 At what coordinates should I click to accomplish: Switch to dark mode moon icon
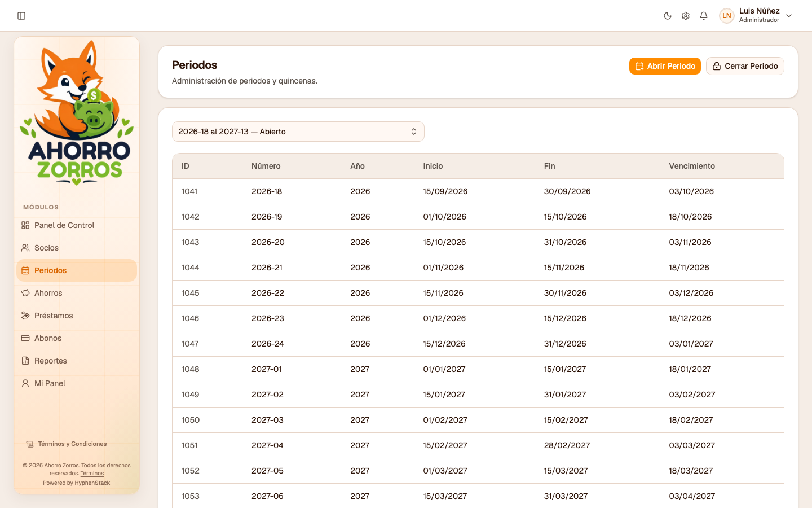point(668,16)
